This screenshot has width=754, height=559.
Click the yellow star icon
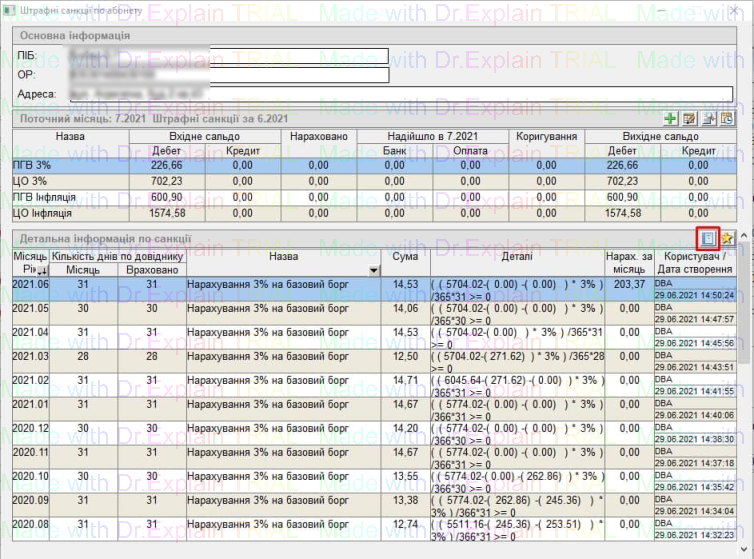[728, 238]
